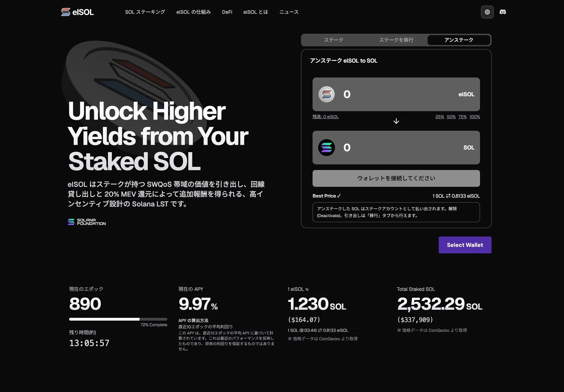Viewport: 564px width, 392px height.
Task: Click the 残高: 0 elSOL balance link
Action: 325,117
